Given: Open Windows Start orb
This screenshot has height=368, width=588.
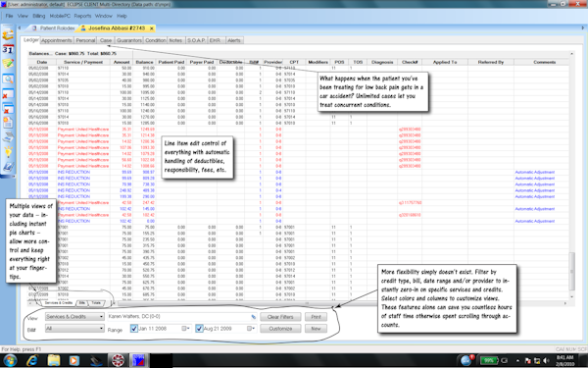Looking at the screenshot, I should [10, 360].
